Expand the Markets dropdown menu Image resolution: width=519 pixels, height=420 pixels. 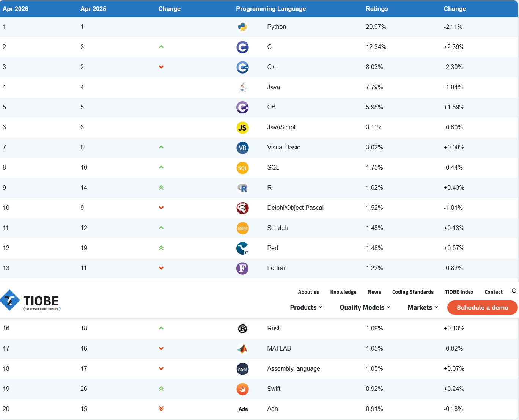[x=423, y=307]
